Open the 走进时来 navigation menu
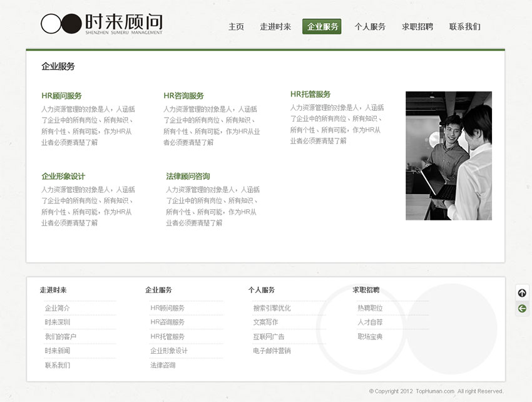532x402 pixels. point(275,27)
